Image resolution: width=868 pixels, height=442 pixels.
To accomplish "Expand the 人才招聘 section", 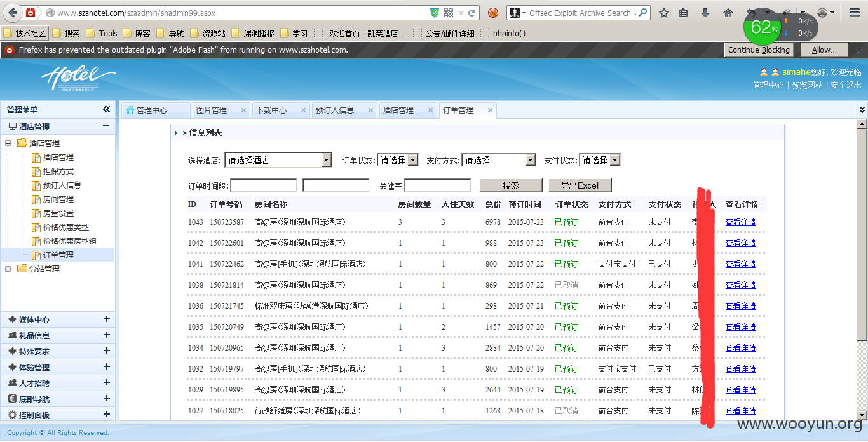I will pos(106,383).
